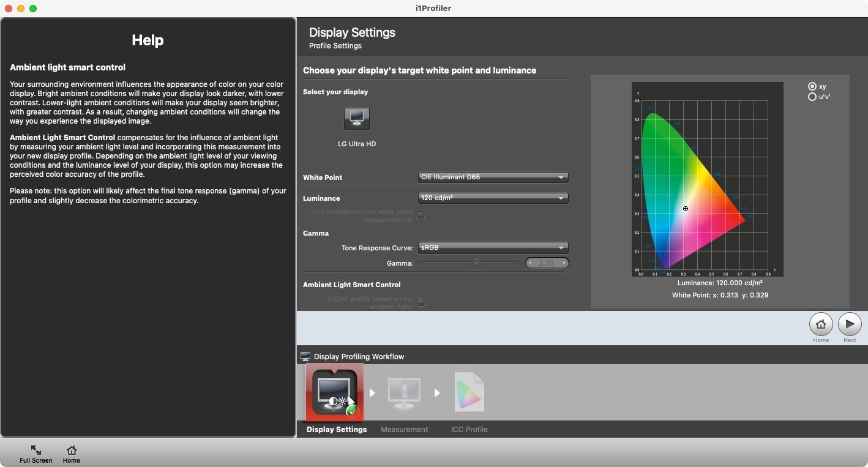868x467 pixels.
Task: Enable adjust profile based on ambient light
Action: (x=421, y=302)
